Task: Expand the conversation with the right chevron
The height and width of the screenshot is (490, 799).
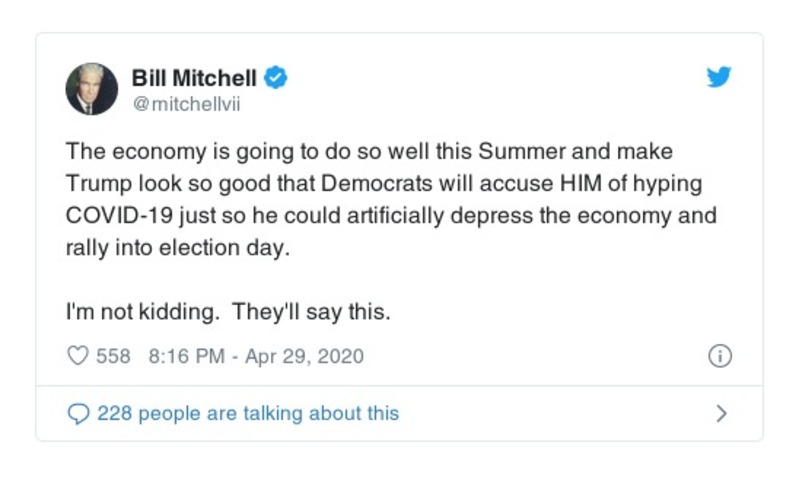Action: pos(722,413)
